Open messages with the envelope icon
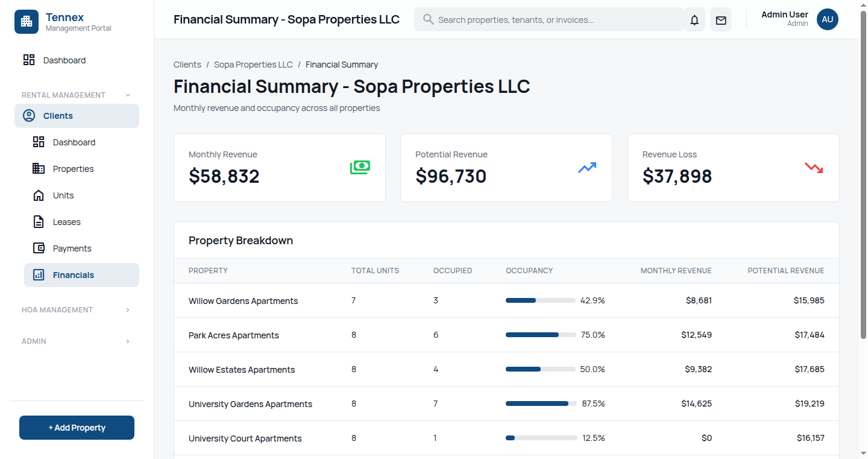Screen dimensions: 868x459 (720, 19)
